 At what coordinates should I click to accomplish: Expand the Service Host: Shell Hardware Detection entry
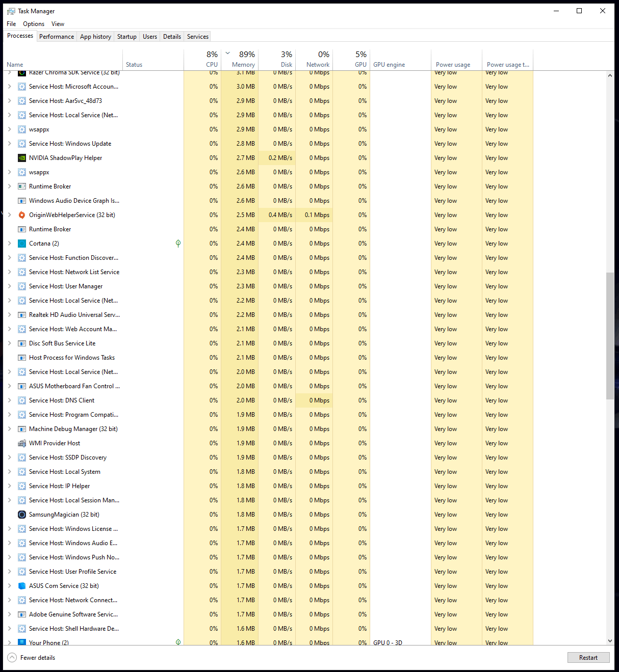pyautogui.click(x=9, y=629)
